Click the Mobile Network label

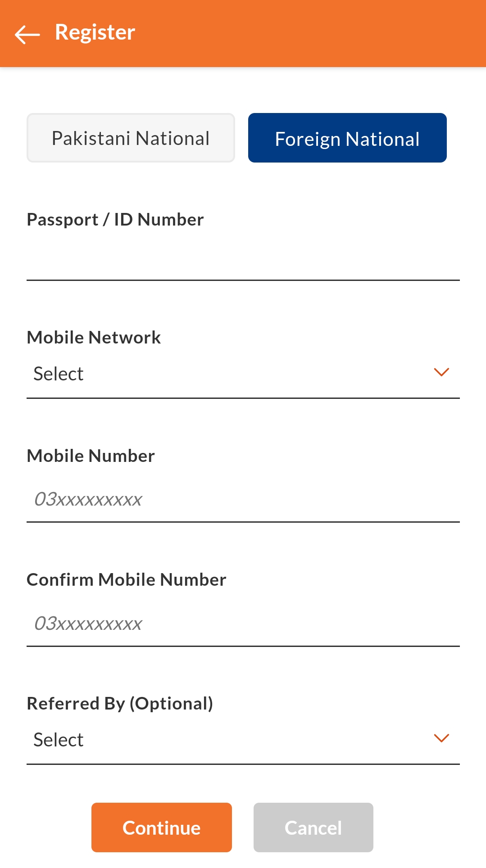(94, 338)
